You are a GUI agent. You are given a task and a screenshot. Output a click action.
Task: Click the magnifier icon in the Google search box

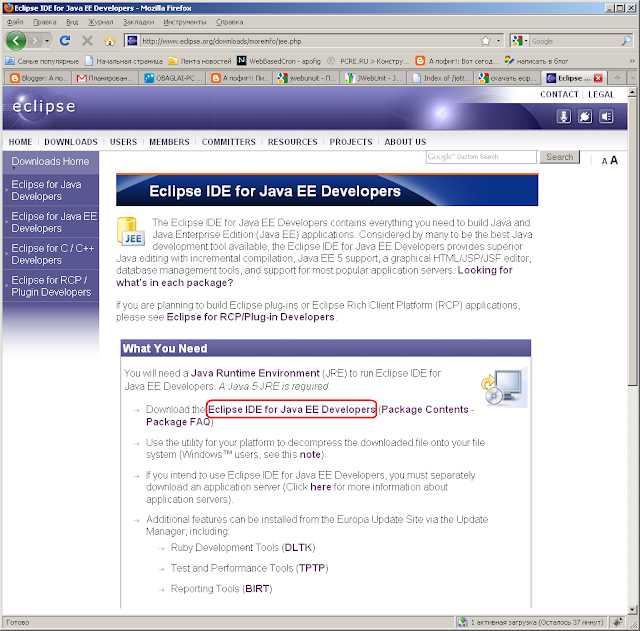click(x=626, y=41)
